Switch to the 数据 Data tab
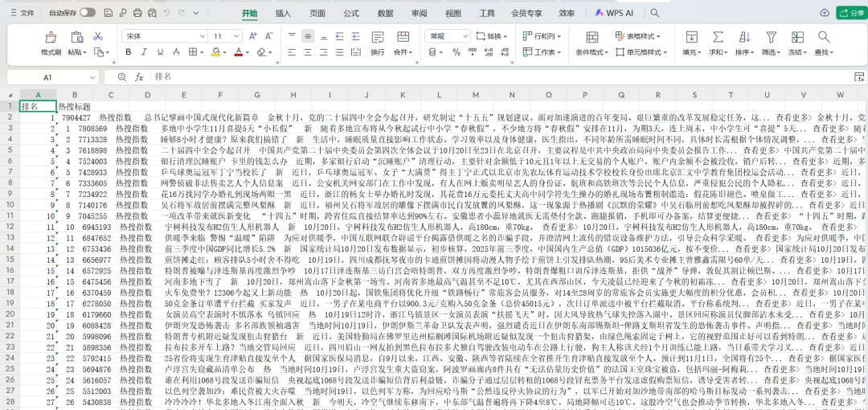The image size is (868, 410). pos(385,13)
